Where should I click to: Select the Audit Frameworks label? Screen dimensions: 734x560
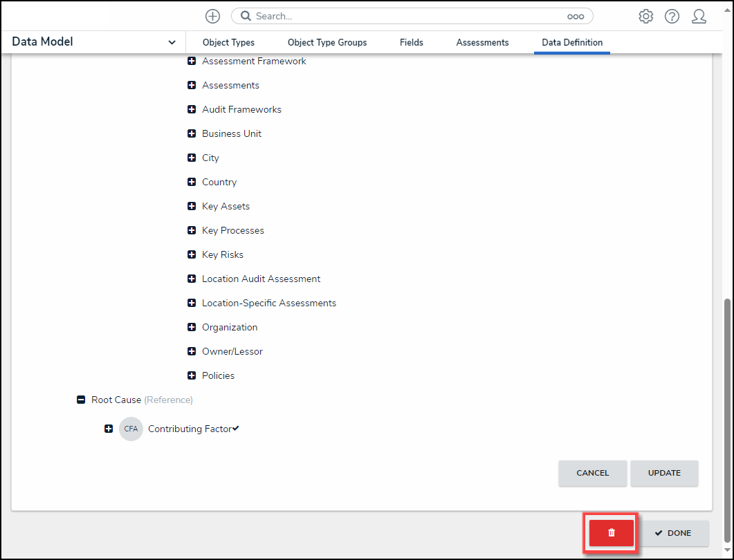(241, 109)
